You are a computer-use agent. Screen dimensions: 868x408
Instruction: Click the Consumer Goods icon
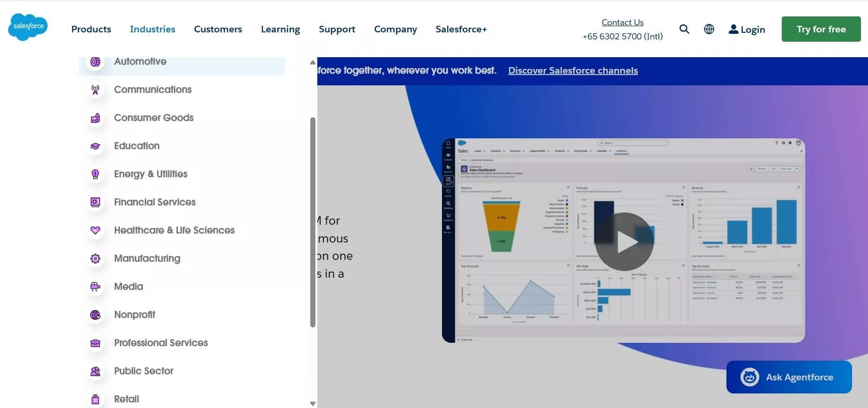[x=95, y=118]
